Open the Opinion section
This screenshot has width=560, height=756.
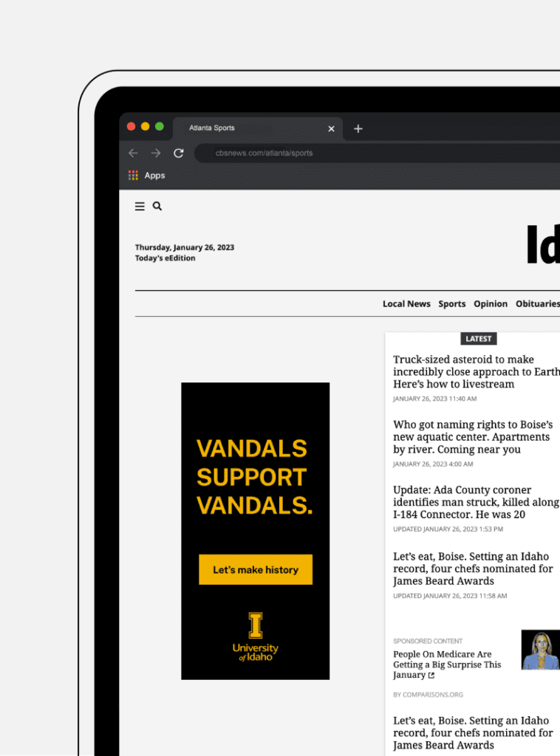[x=491, y=303]
